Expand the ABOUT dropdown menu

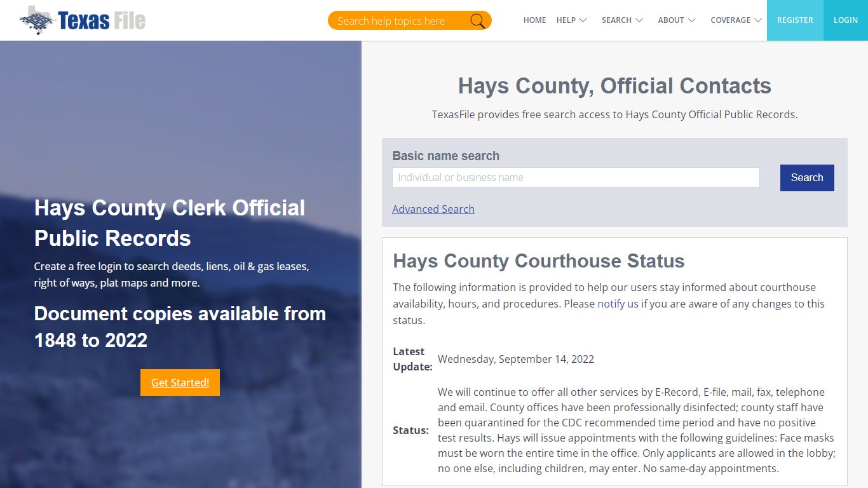pos(677,20)
